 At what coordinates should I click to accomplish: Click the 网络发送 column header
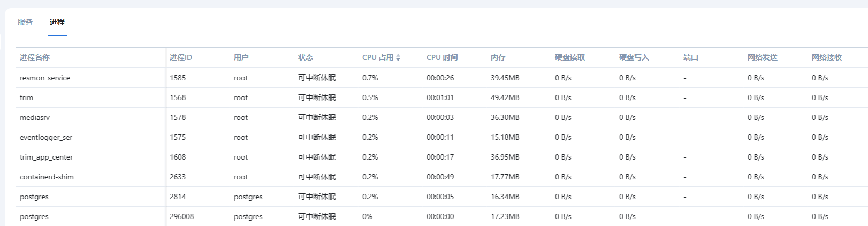click(763, 58)
